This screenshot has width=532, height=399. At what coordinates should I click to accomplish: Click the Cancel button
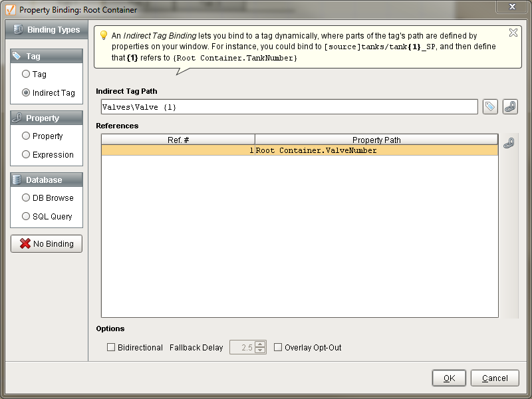point(495,378)
